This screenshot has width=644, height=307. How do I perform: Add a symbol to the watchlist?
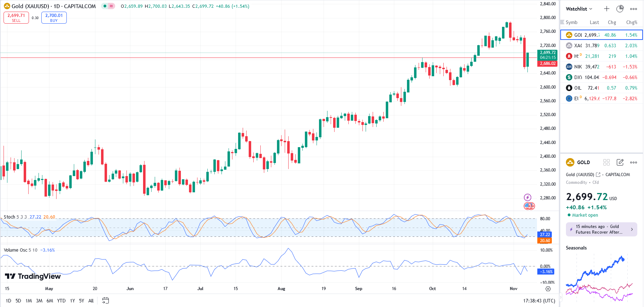tap(607, 9)
